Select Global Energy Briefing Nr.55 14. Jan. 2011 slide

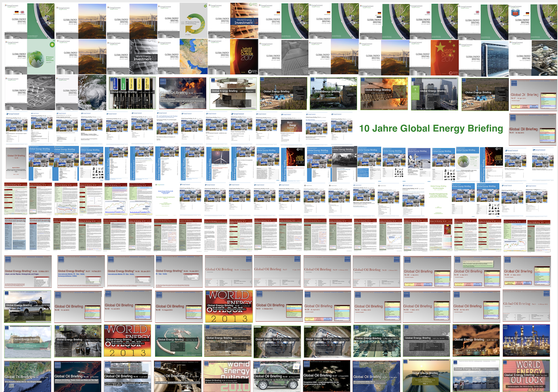click(x=179, y=271)
